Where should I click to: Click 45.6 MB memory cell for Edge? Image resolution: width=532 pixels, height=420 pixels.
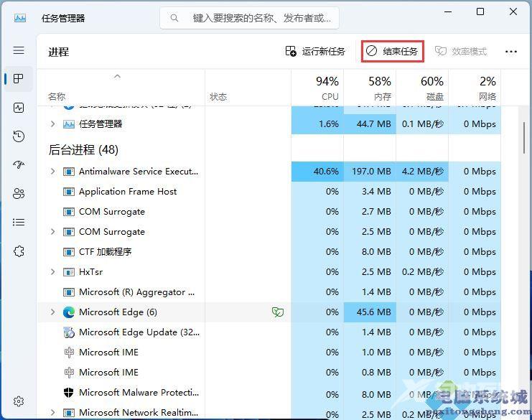click(x=370, y=312)
